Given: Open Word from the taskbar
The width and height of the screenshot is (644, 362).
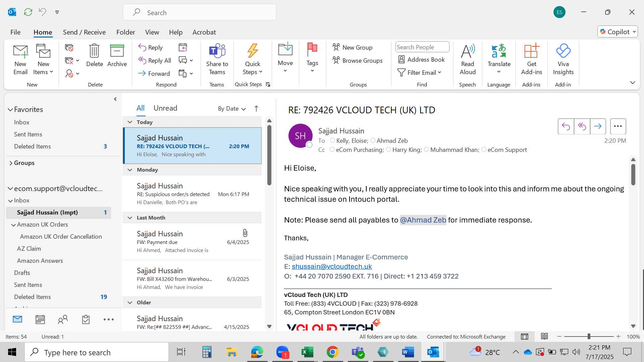Looking at the screenshot, I should (408, 352).
